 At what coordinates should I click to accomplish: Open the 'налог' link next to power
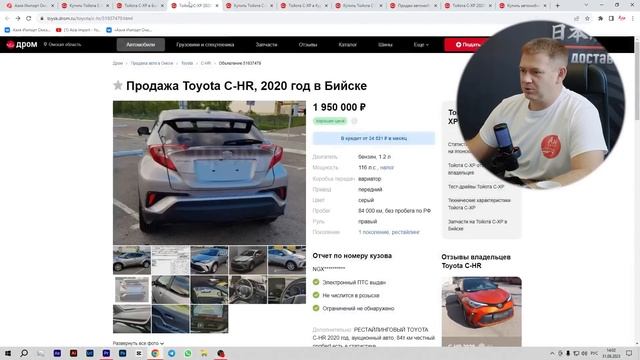click(387, 167)
